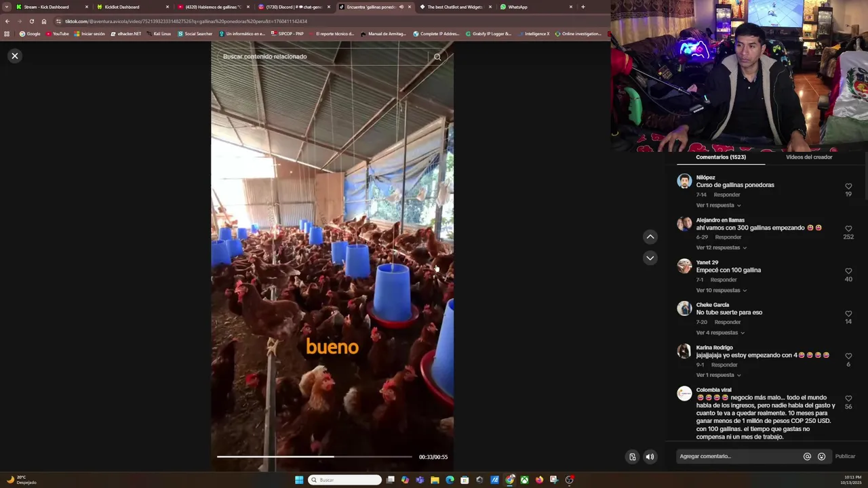
Task: Reply to Karina Rodrigo's comment
Action: point(724,365)
